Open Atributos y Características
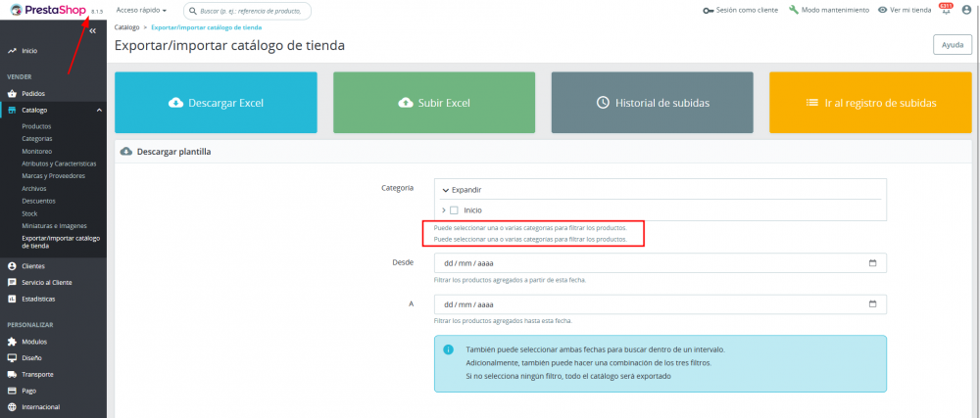980x418 pixels. [x=60, y=163]
